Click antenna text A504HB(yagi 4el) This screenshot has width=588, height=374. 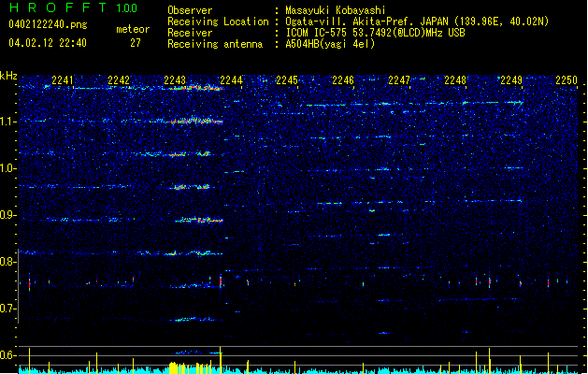330,44
